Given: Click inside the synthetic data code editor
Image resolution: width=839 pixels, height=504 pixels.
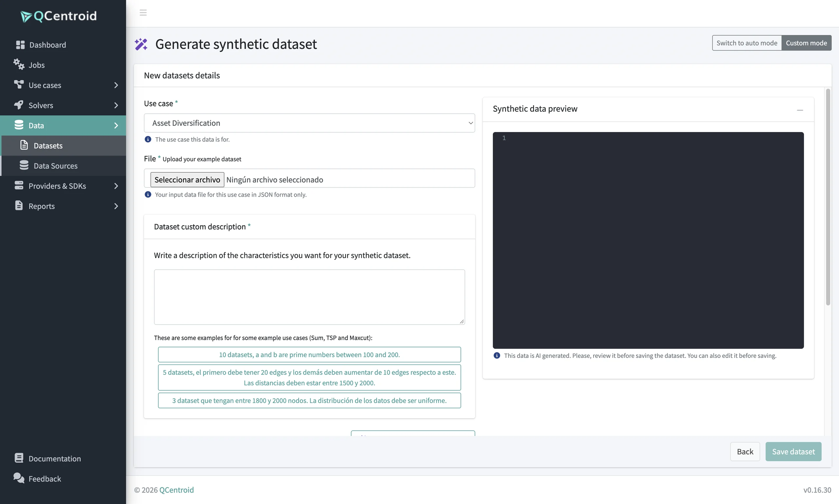Looking at the screenshot, I should (x=648, y=240).
